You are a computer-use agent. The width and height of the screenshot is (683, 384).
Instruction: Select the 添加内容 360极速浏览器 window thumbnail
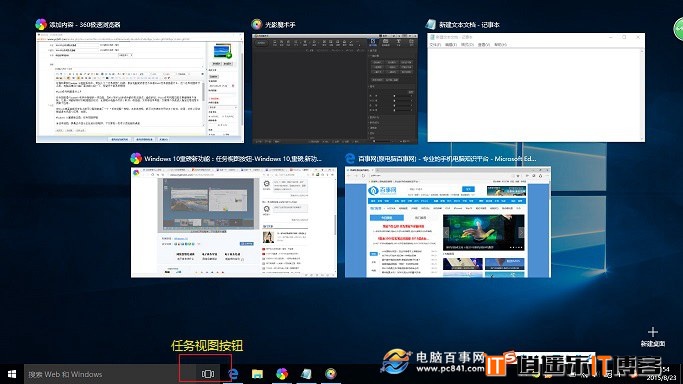[x=140, y=88]
